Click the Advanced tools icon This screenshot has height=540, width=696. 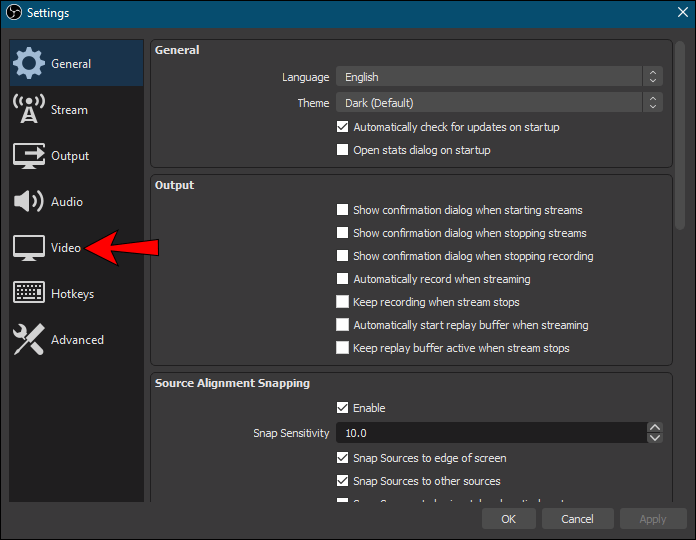click(x=28, y=340)
